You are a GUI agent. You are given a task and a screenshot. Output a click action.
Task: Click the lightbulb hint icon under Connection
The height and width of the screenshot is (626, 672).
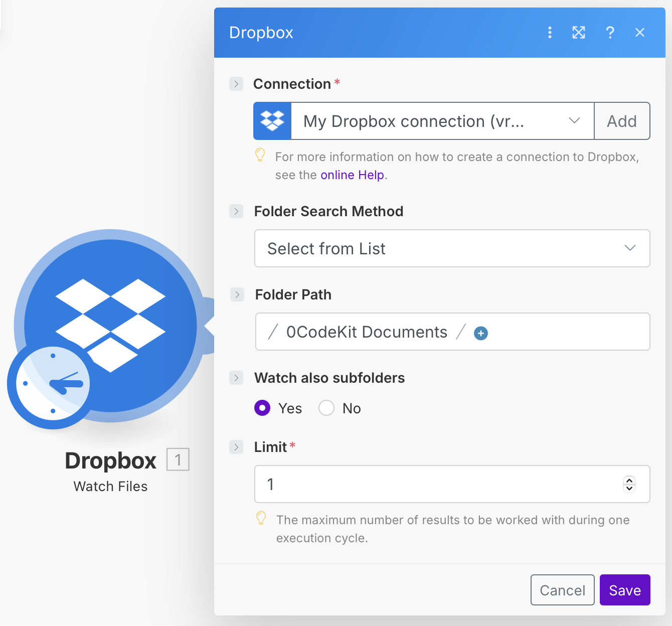tap(260, 155)
